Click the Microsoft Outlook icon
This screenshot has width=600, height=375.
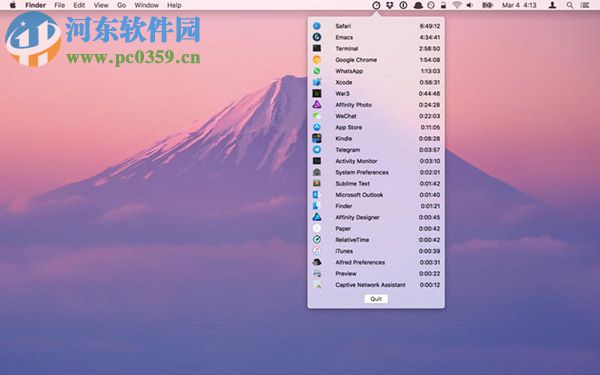pyautogui.click(x=317, y=195)
